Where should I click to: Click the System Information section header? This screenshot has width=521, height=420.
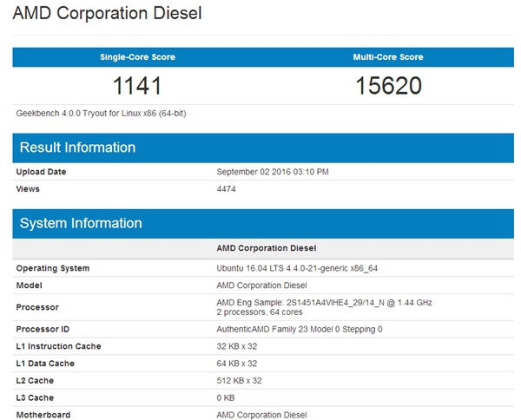point(263,223)
